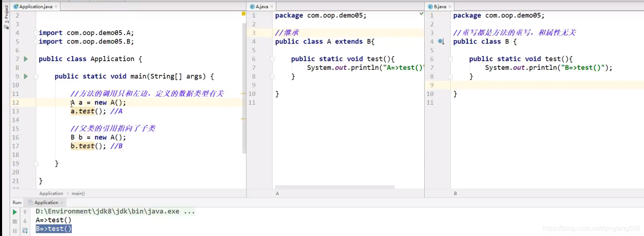Click green checkmark inspection status in A.java
The height and width of the screenshot is (236, 644).
pos(421,14)
